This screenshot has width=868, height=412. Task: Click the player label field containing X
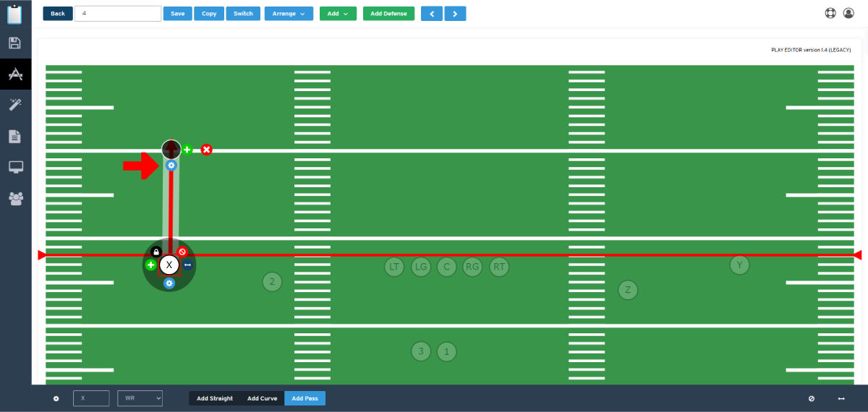coord(91,398)
